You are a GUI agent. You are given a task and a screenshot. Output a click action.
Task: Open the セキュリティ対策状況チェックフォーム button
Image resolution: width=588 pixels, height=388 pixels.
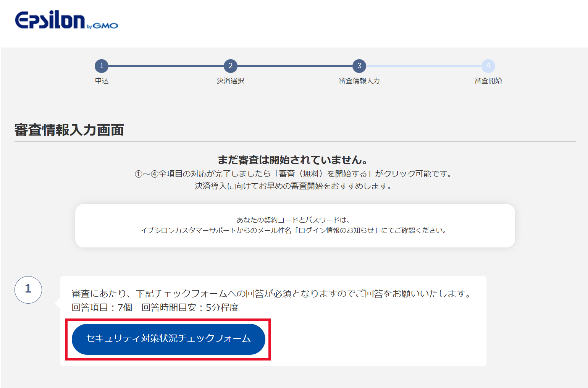click(x=168, y=339)
